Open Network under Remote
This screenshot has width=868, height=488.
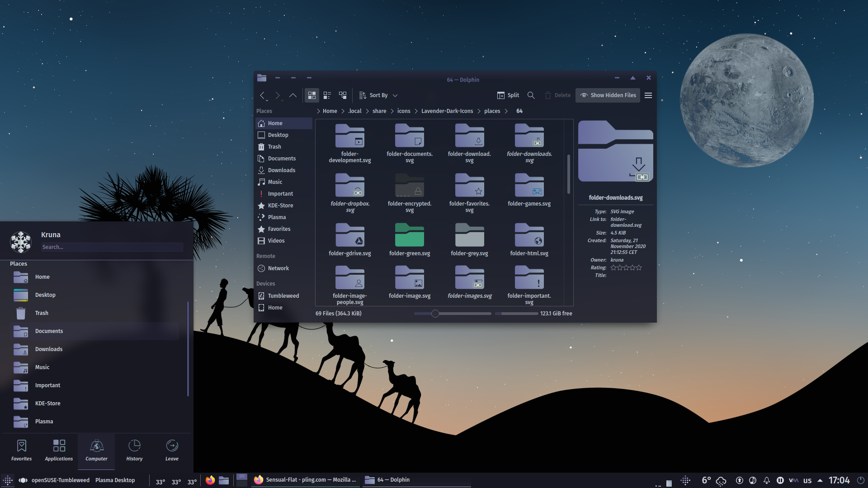click(284, 268)
